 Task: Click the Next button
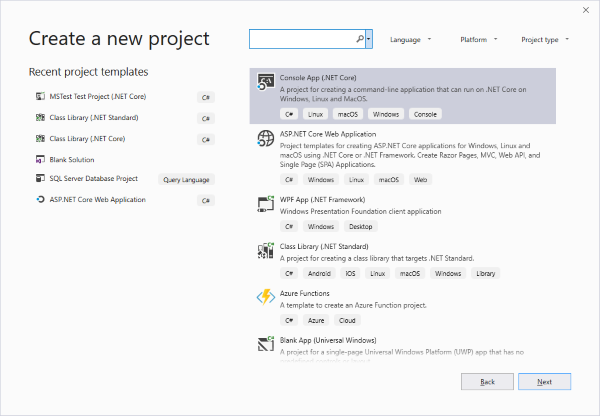click(545, 382)
